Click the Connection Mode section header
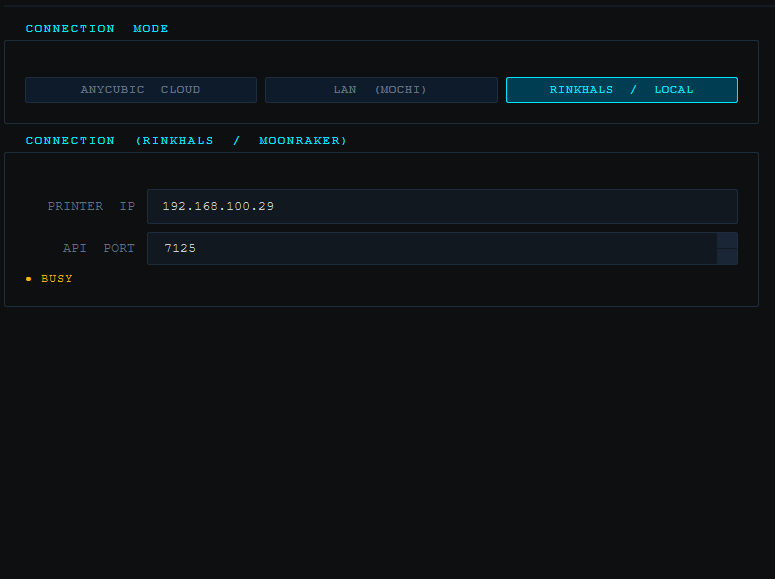This screenshot has height=579, width=775. tap(97, 29)
